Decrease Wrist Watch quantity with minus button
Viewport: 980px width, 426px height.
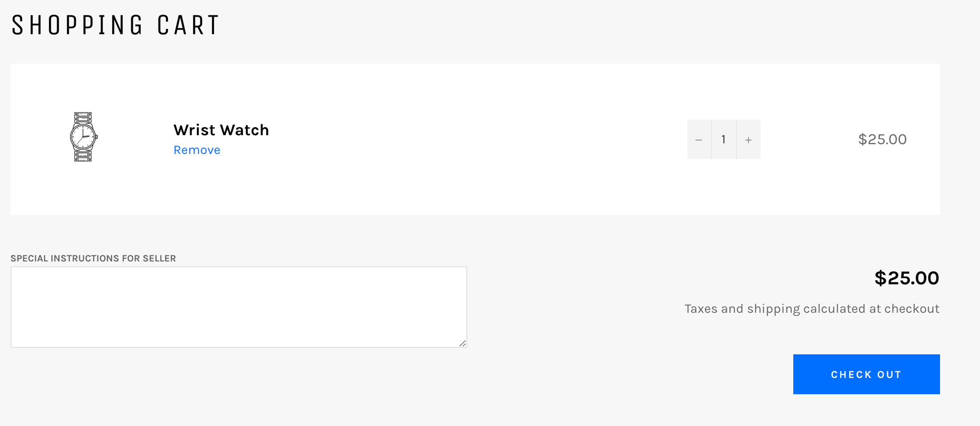(699, 139)
